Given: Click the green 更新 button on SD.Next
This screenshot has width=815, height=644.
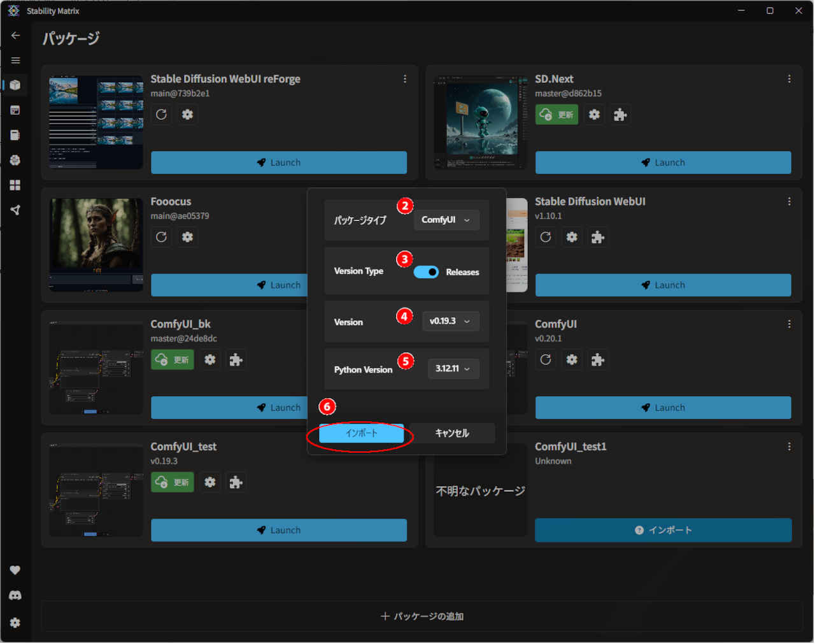Looking at the screenshot, I should pyautogui.click(x=556, y=115).
